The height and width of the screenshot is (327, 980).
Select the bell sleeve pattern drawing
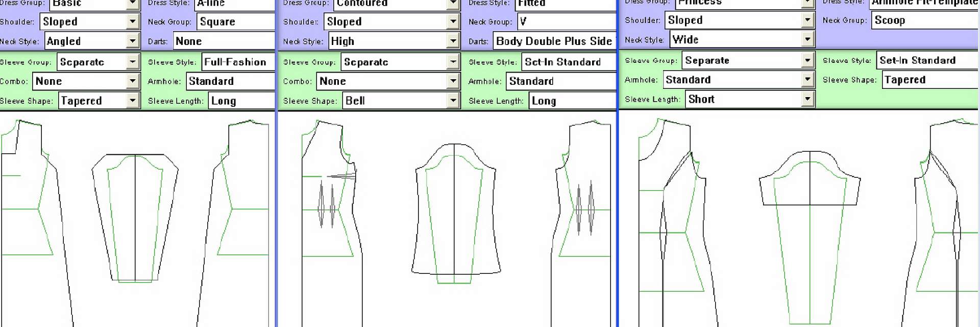pos(454,215)
